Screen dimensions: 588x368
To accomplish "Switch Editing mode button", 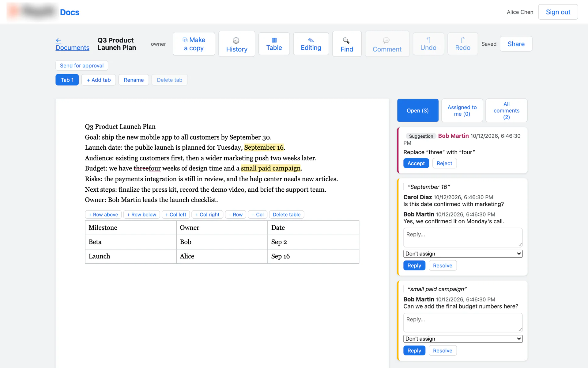I will point(311,44).
